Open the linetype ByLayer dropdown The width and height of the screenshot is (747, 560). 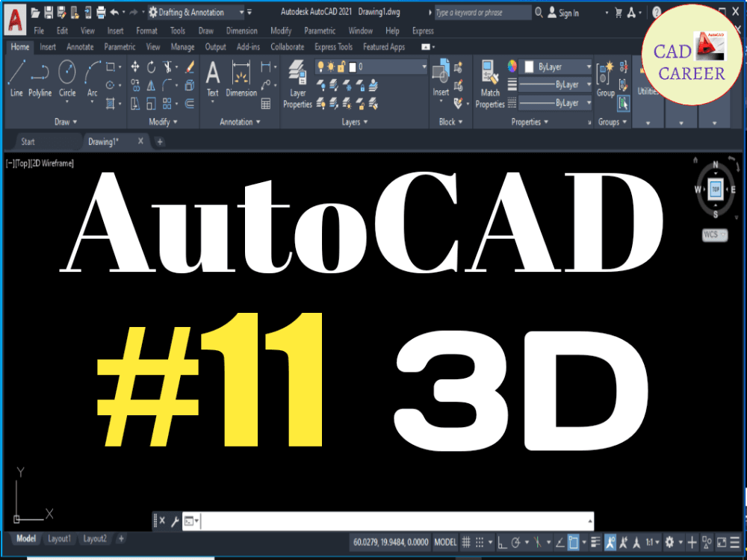pos(555,103)
